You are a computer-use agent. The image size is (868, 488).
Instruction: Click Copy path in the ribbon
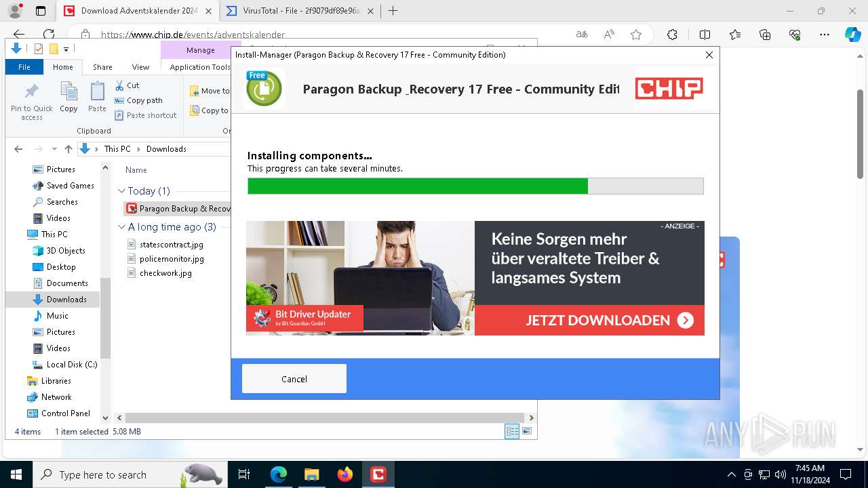[x=138, y=100]
